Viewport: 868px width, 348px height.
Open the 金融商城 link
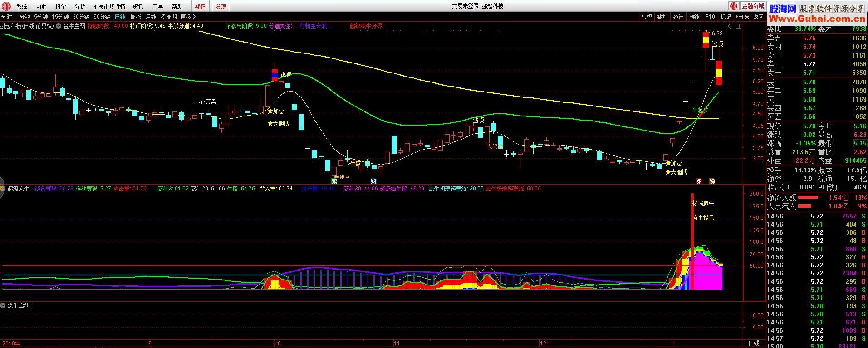click(x=753, y=6)
